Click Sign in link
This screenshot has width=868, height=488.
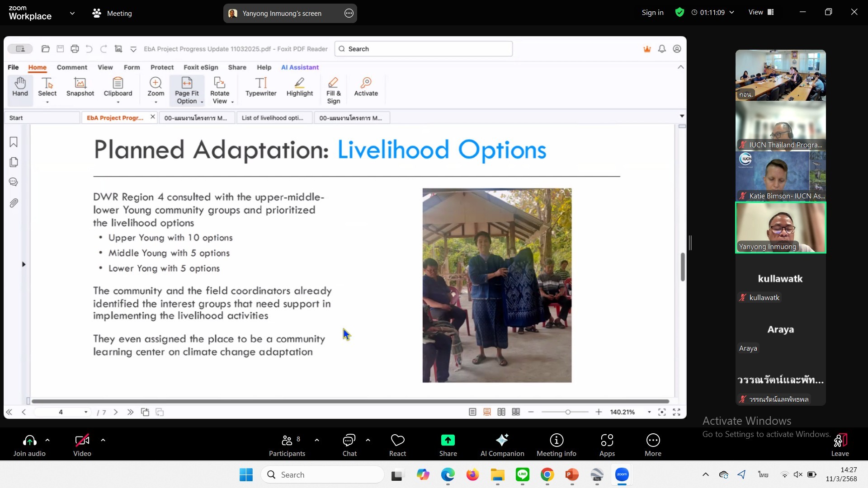pos(652,13)
